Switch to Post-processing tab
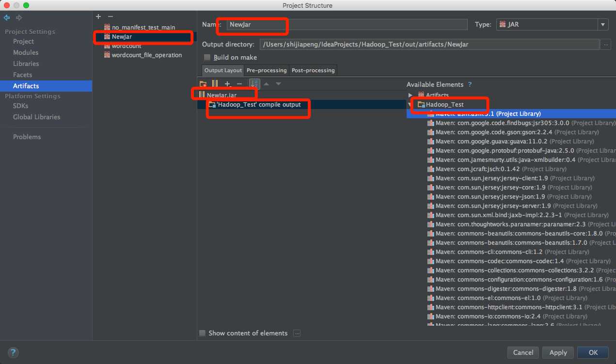This screenshot has height=364, width=616. pyautogui.click(x=313, y=70)
